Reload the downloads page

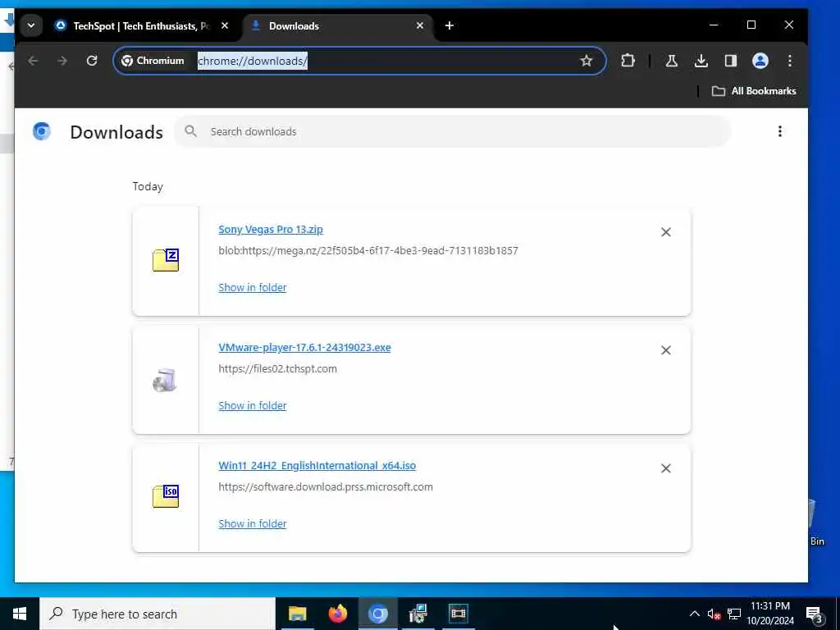tap(92, 61)
